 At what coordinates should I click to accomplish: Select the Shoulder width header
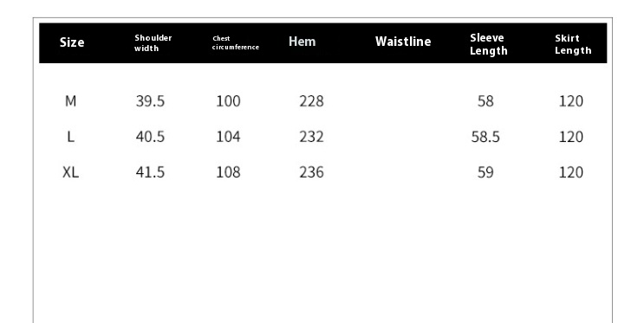[x=153, y=43]
